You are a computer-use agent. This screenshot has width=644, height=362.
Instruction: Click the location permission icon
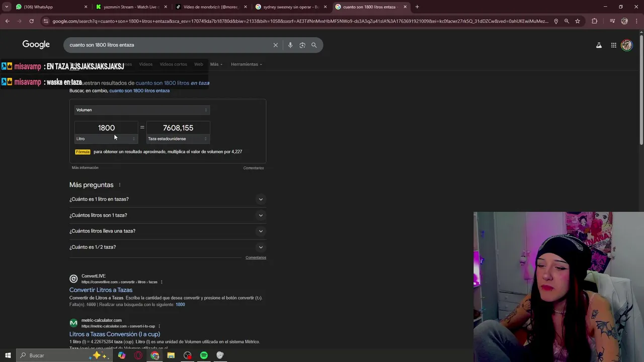point(556,21)
